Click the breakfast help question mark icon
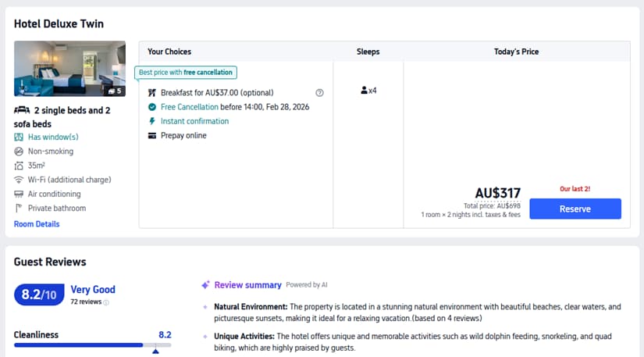This screenshot has width=644, height=357. 319,93
